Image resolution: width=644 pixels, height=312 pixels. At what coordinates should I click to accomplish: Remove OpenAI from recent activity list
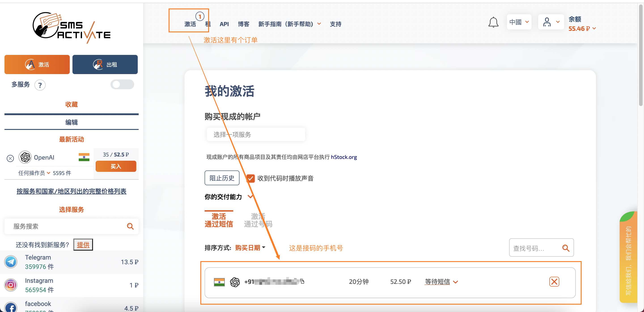tap(10, 158)
